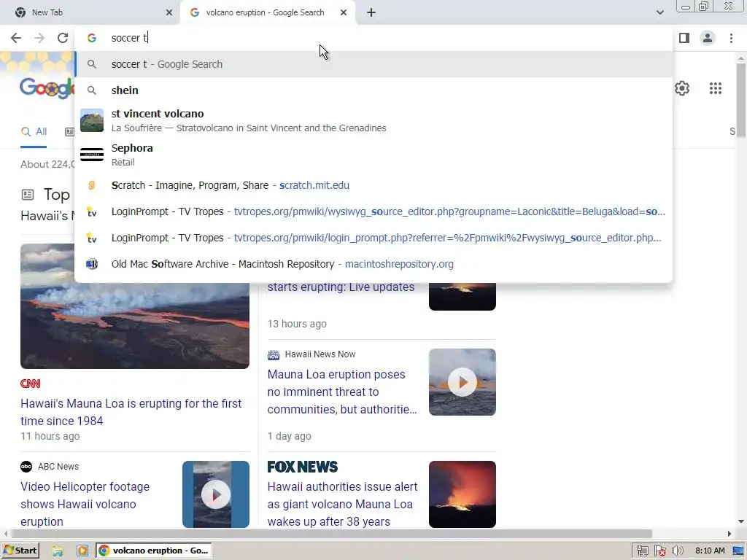The width and height of the screenshot is (747, 560).
Task: Choose 'soccer t - Google Search' suggestion
Action: click(x=373, y=64)
